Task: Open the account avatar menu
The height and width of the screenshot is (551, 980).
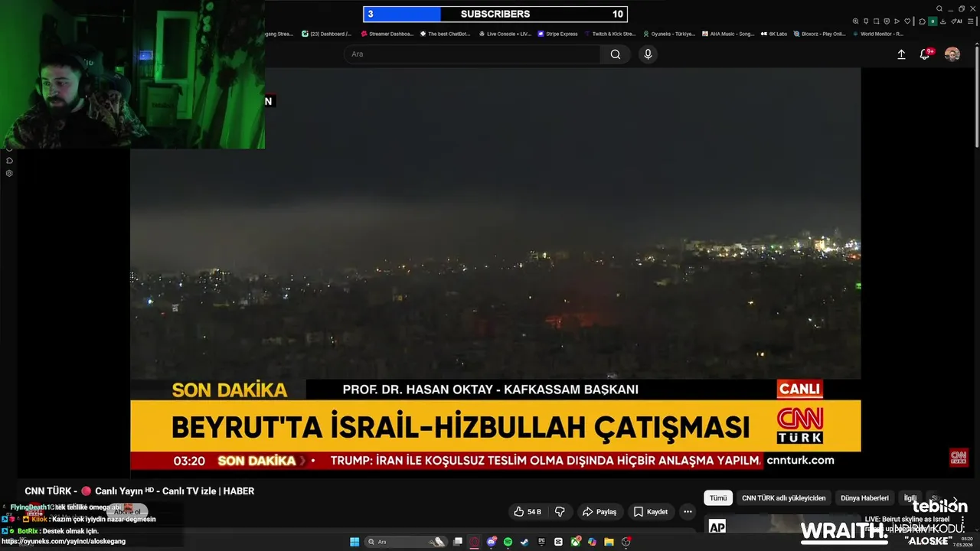Action: 952,54
